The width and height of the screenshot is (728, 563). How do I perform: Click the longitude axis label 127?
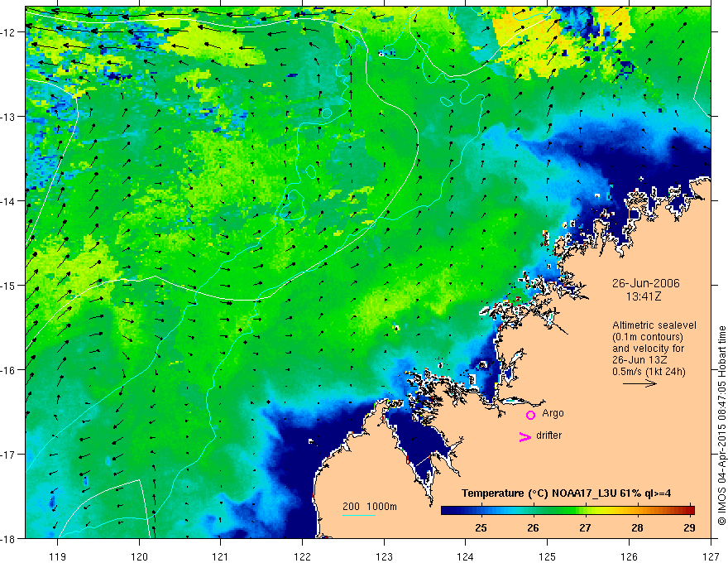[x=711, y=556]
